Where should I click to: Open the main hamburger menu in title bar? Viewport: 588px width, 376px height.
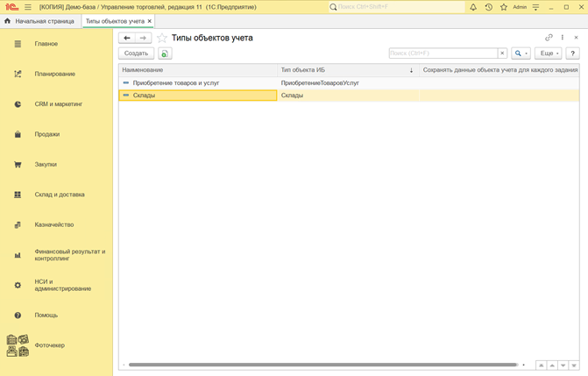(28, 7)
